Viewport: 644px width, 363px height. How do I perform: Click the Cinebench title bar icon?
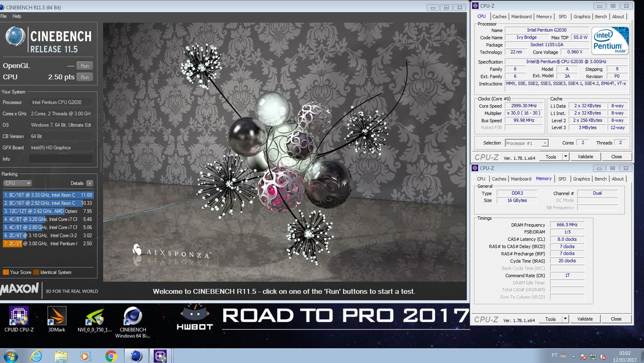click(x=2, y=7)
